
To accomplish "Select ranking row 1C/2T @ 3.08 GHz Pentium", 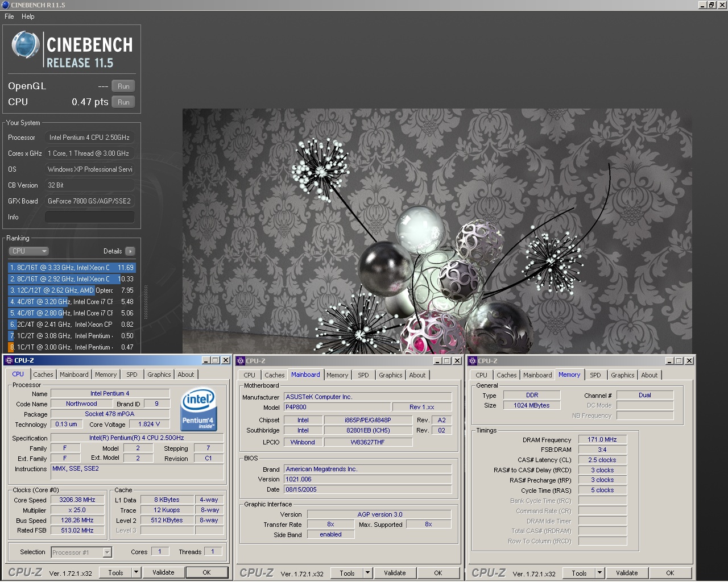I will point(72,336).
